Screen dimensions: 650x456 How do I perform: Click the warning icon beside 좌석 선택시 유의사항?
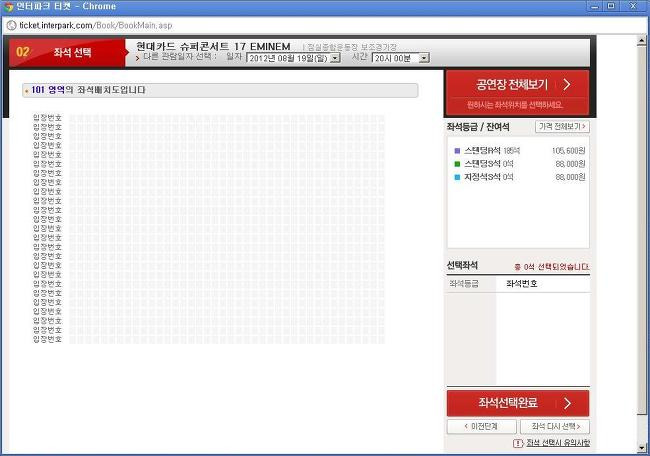pyautogui.click(x=518, y=444)
